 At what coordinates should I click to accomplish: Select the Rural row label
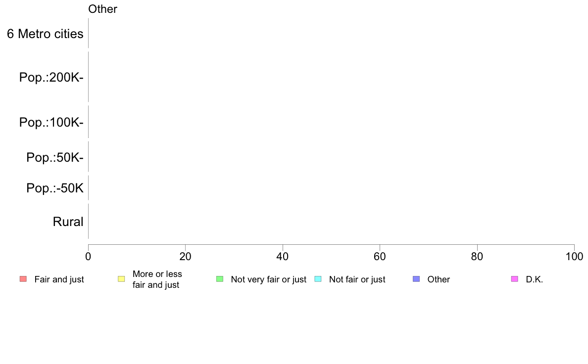[x=68, y=222]
